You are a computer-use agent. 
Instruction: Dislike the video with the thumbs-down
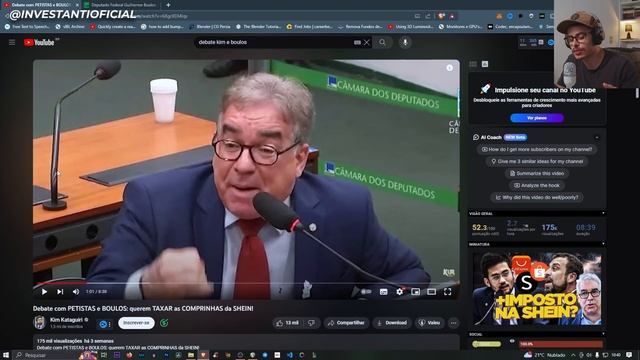point(312,323)
